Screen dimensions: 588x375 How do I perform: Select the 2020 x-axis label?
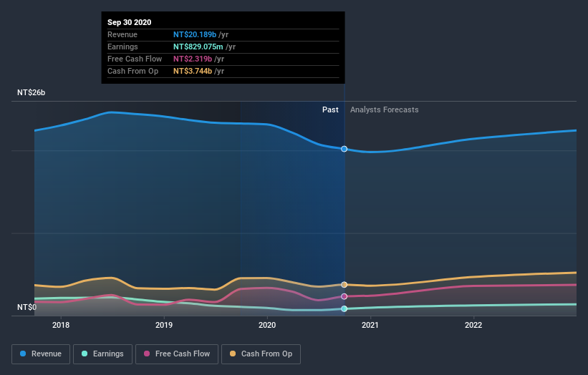pyautogui.click(x=267, y=325)
